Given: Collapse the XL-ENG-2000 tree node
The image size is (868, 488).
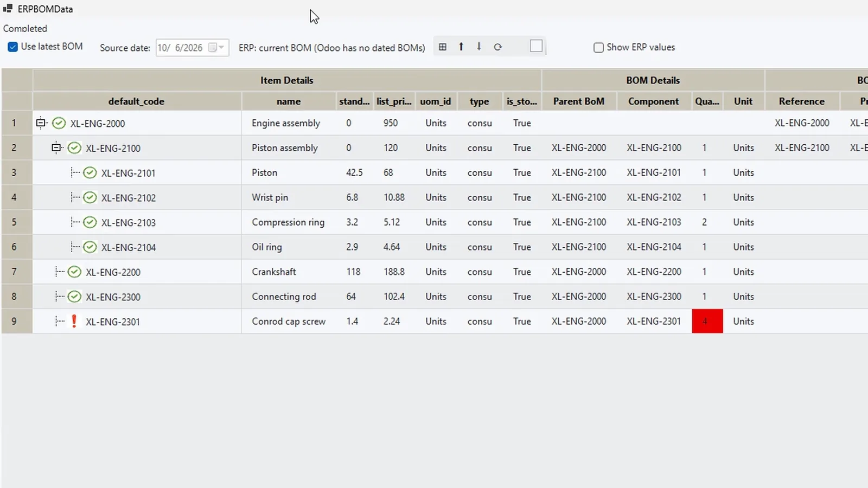Looking at the screenshot, I should pos(41,123).
